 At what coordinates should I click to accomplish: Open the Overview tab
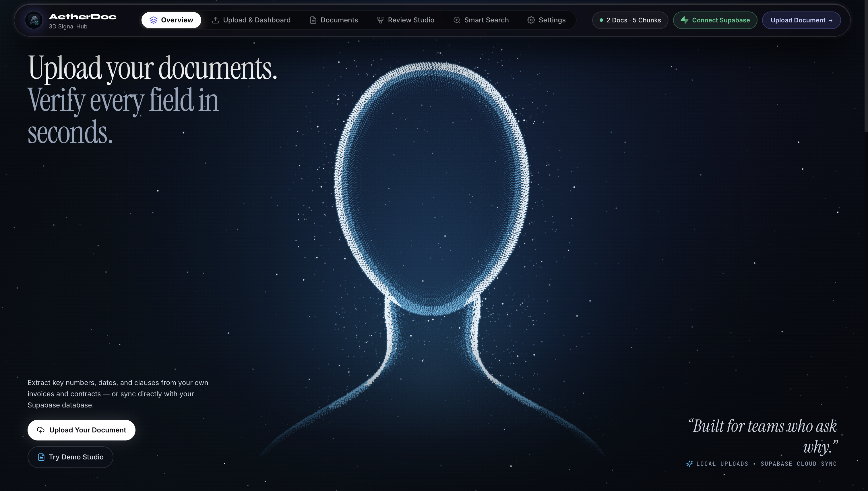click(171, 20)
